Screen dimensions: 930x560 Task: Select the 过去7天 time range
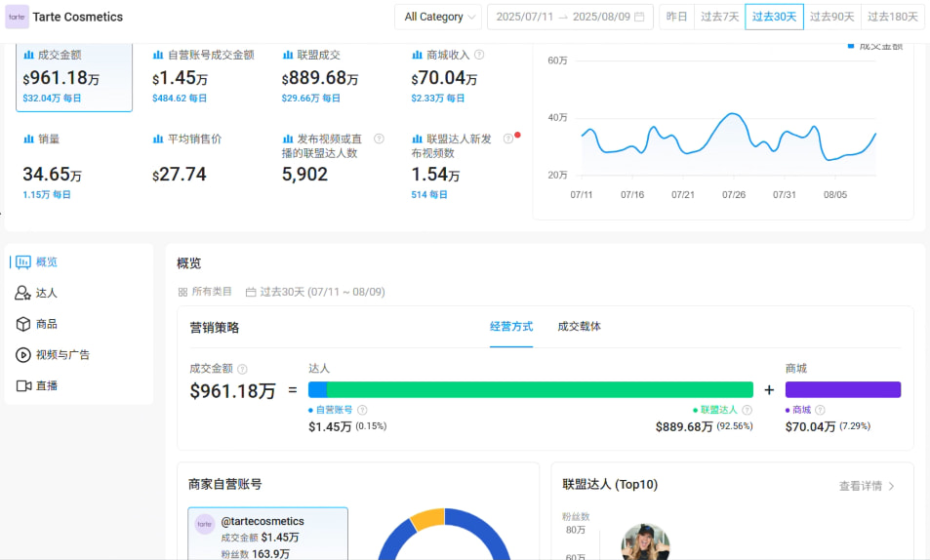(719, 17)
